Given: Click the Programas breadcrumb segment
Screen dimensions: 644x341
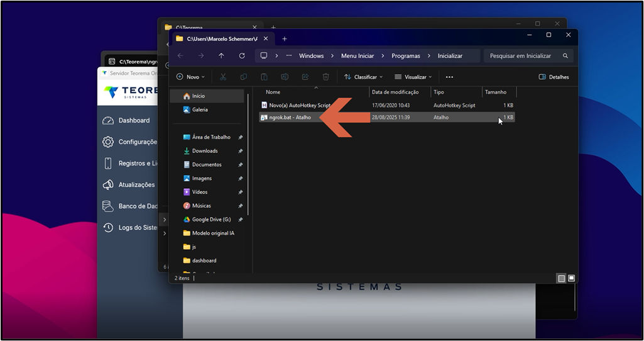Looking at the screenshot, I should [x=406, y=55].
